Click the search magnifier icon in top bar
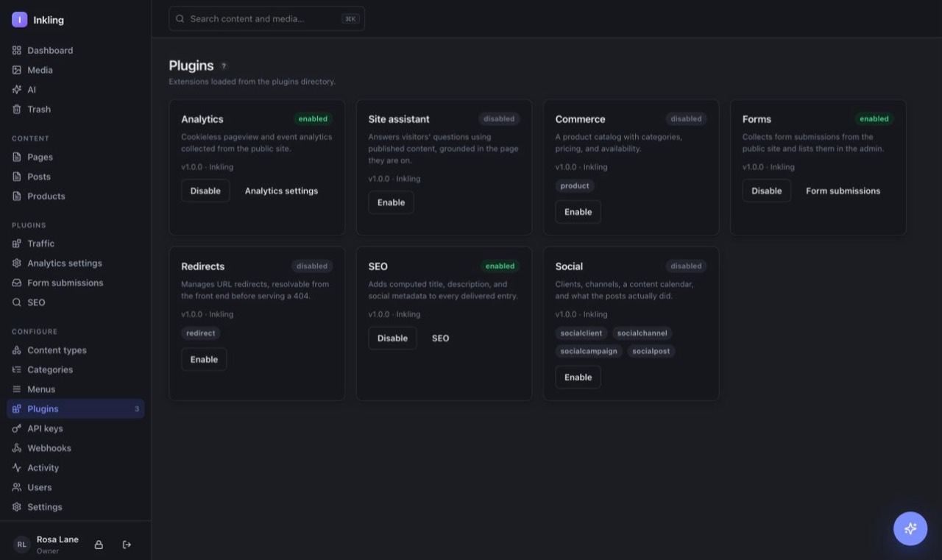942x560 pixels. pos(180,19)
